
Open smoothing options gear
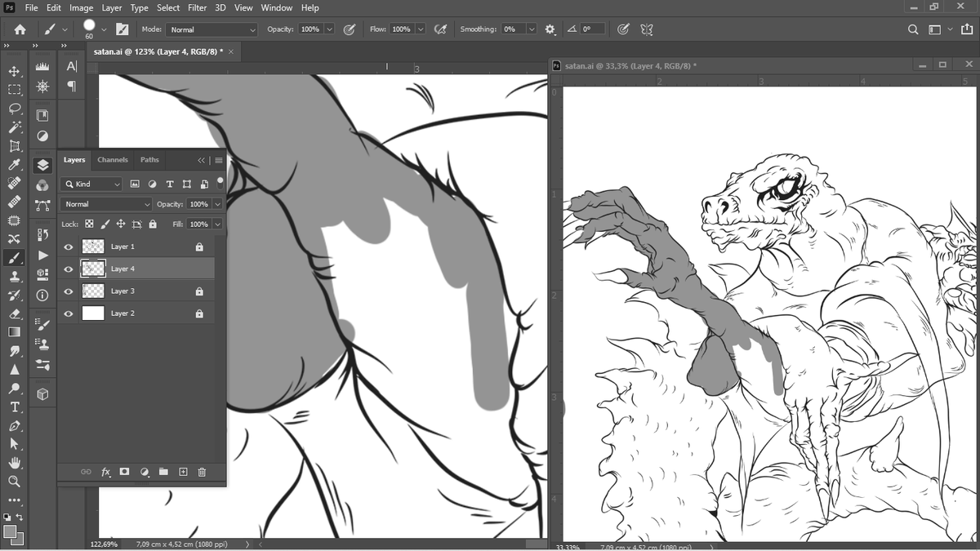(550, 29)
